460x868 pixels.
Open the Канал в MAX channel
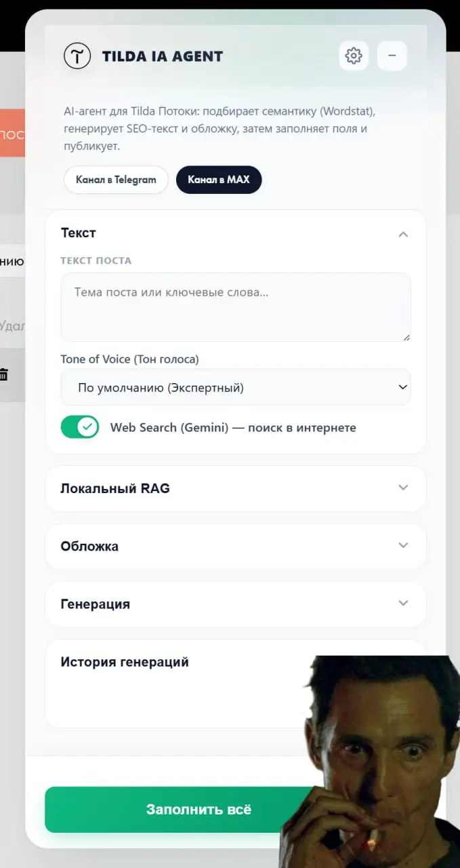tap(219, 180)
